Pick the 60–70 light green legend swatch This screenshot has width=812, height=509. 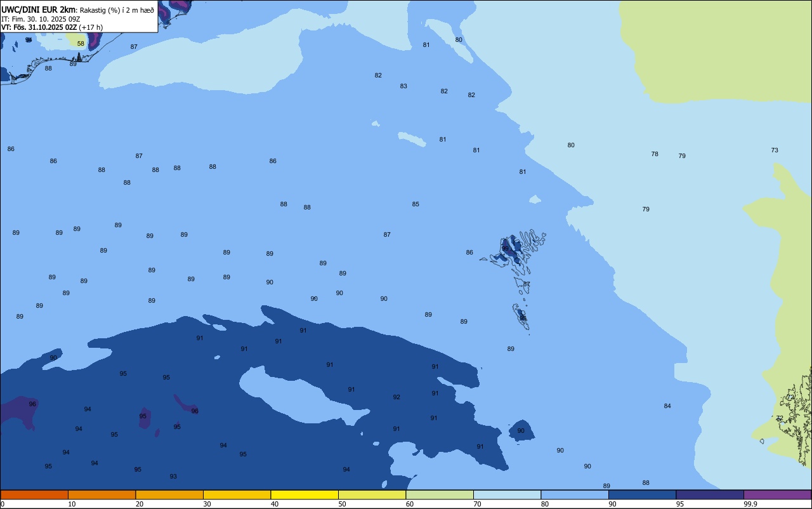[x=440, y=494]
